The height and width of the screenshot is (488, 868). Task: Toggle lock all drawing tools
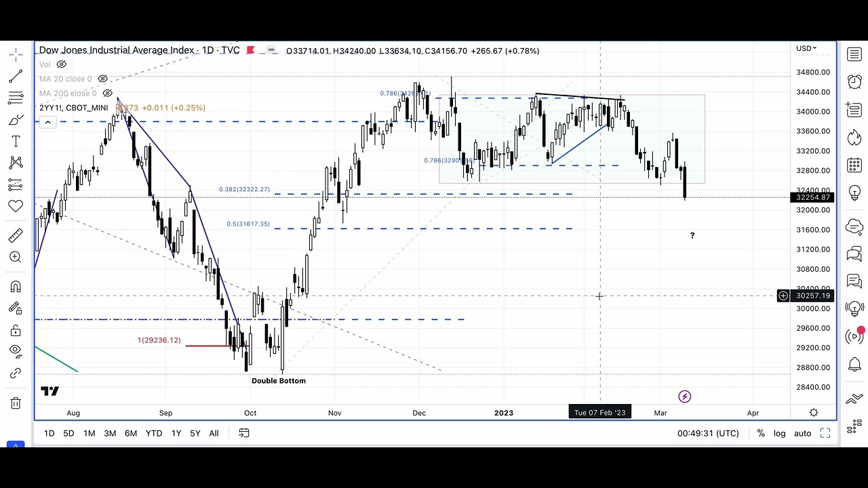point(16,330)
